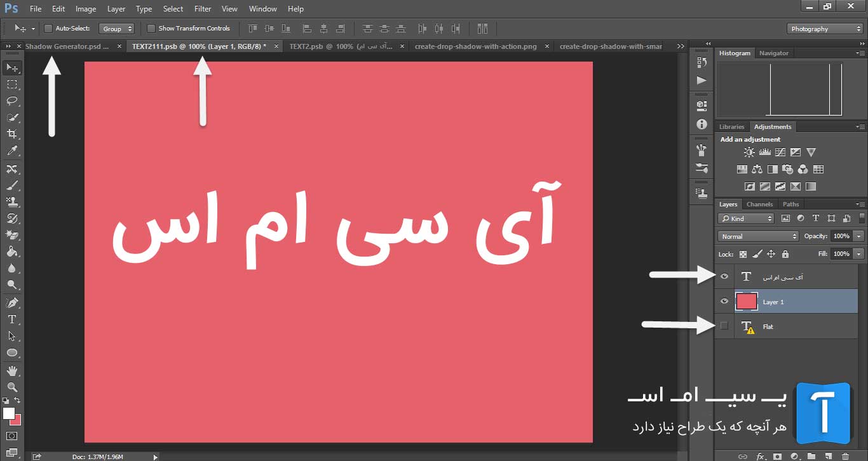Image resolution: width=868 pixels, height=461 pixels.
Task: Open the Photography workspace dropdown
Action: pos(825,29)
